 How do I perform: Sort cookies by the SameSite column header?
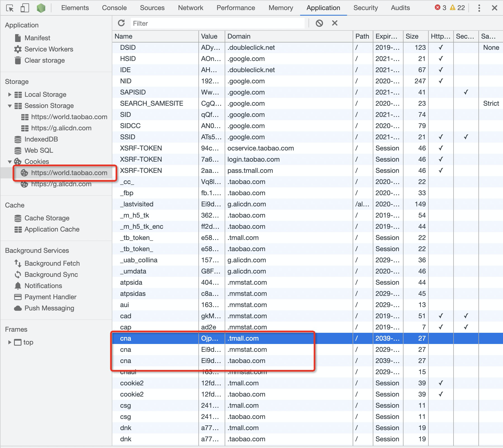click(491, 36)
